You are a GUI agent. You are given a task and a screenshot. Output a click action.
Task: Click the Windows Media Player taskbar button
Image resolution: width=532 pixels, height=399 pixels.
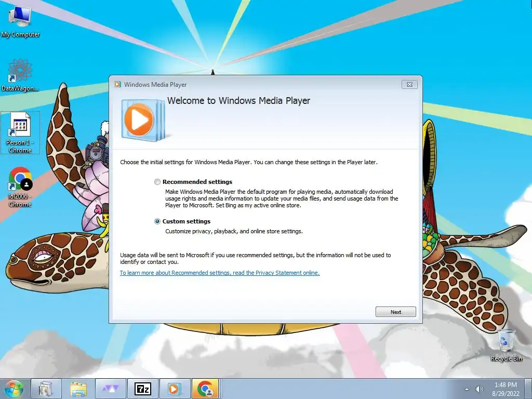(175, 389)
